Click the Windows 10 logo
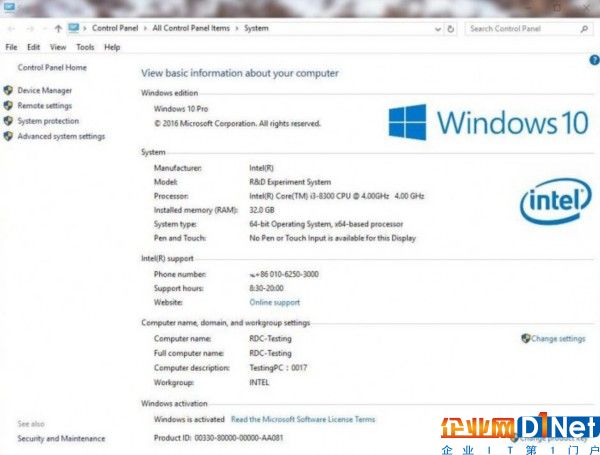This screenshot has width=600, height=455. pos(489,122)
